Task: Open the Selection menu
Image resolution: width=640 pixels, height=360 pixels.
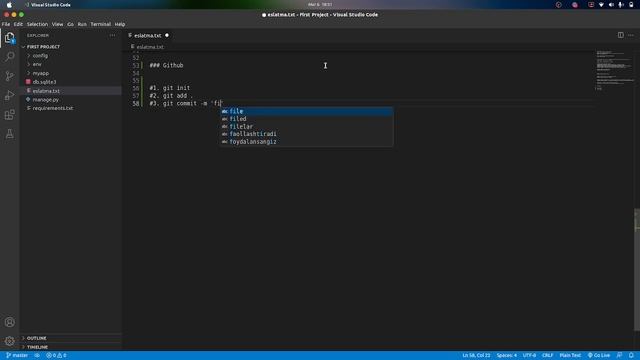Action: [37, 24]
